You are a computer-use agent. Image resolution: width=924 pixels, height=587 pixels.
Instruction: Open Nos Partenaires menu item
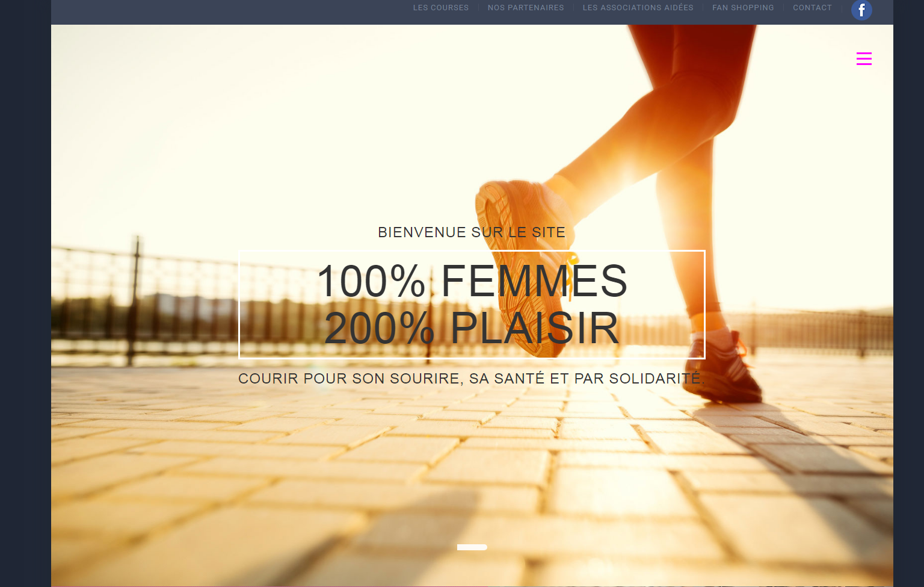[x=526, y=8]
